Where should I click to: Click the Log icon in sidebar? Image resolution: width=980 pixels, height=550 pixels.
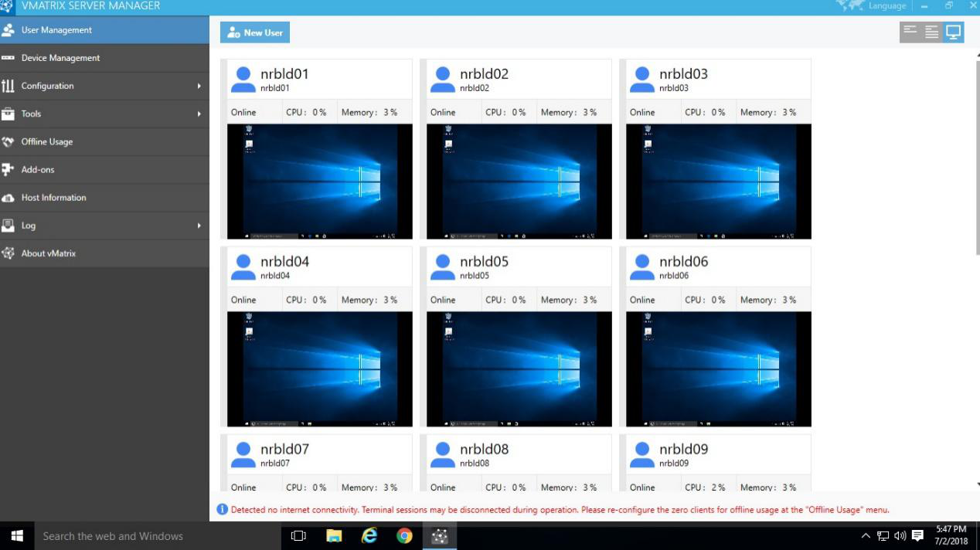coord(8,226)
